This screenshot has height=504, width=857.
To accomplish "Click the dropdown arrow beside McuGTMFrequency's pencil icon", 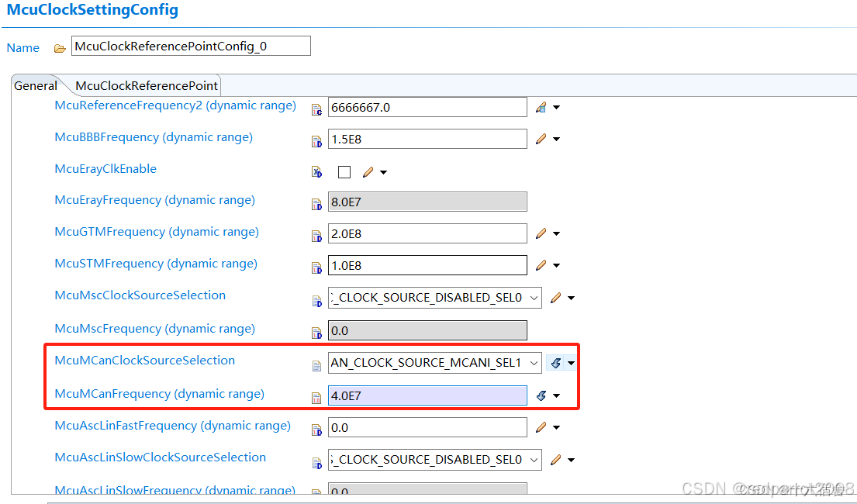I will 555,233.
